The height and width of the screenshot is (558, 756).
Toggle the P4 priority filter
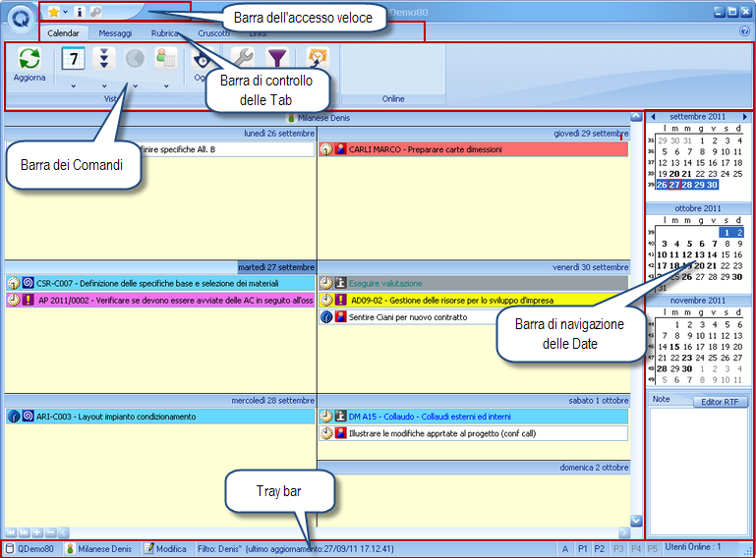(636, 549)
